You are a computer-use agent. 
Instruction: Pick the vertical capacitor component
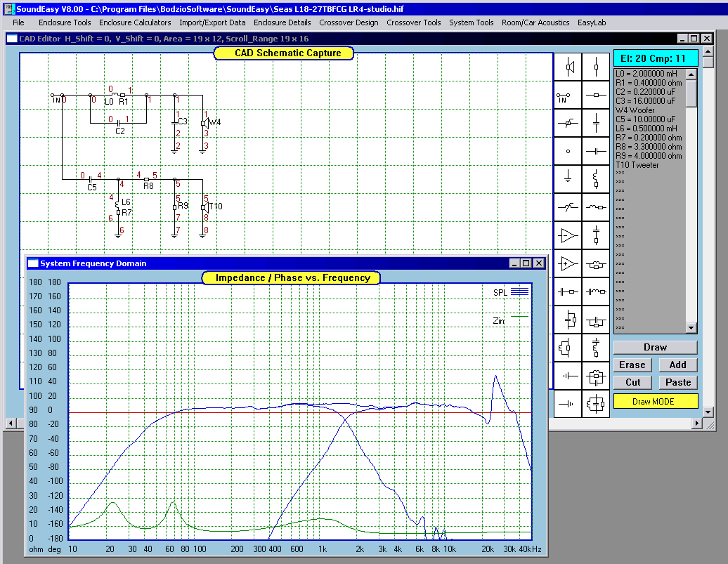coord(596,123)
